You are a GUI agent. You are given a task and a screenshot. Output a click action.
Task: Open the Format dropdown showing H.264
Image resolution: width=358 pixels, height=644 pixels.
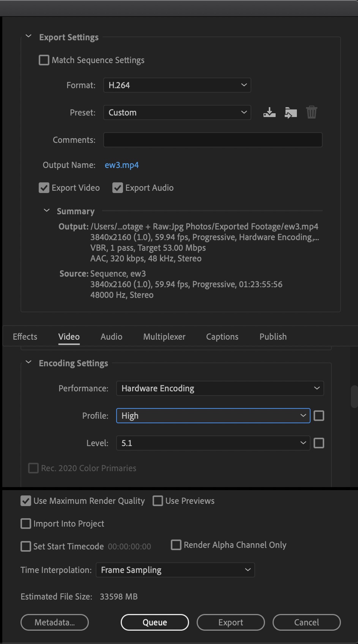pyautogui.click(x=177, y=85)
